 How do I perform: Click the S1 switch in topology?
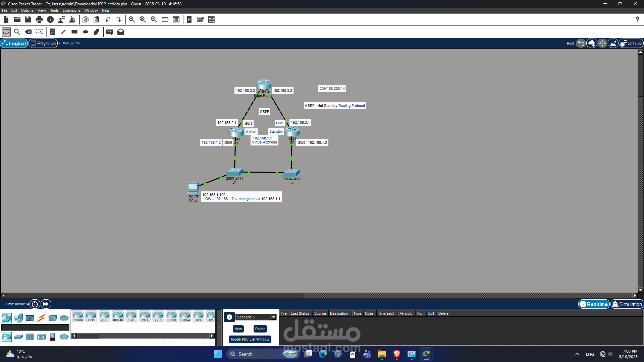(x=234, y=172)
